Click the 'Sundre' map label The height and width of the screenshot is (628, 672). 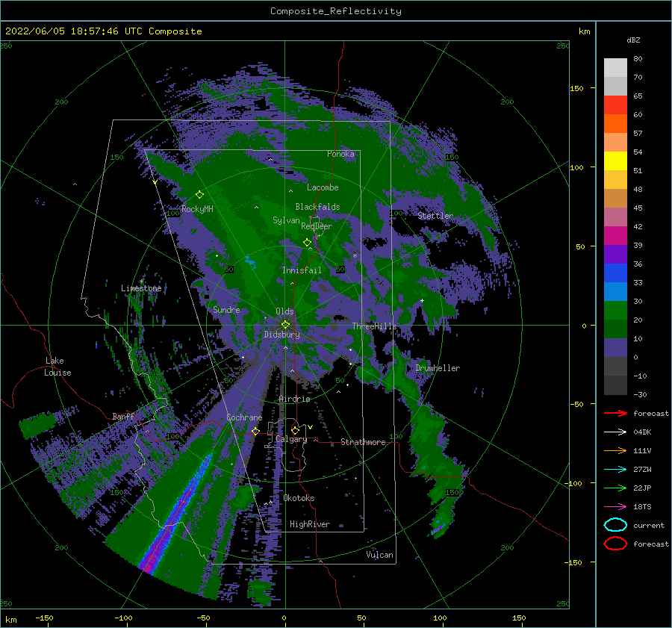click(x=226, y=309)
